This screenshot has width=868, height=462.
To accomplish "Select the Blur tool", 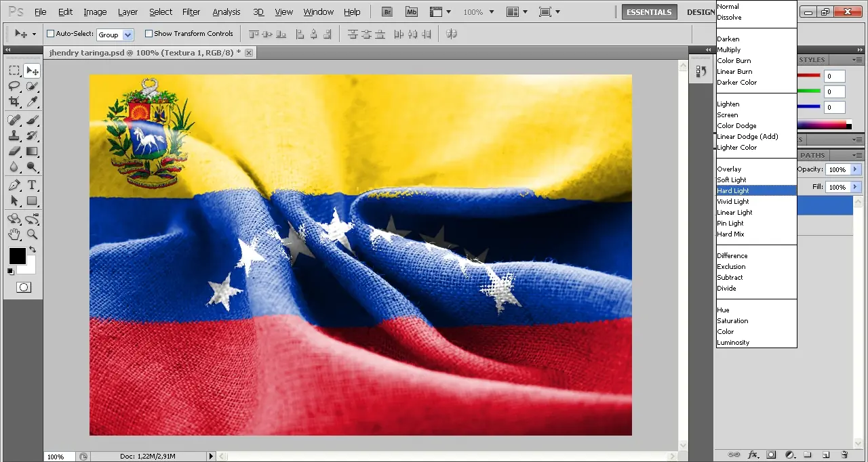I will pyautogui.click(x=14, y=167).
